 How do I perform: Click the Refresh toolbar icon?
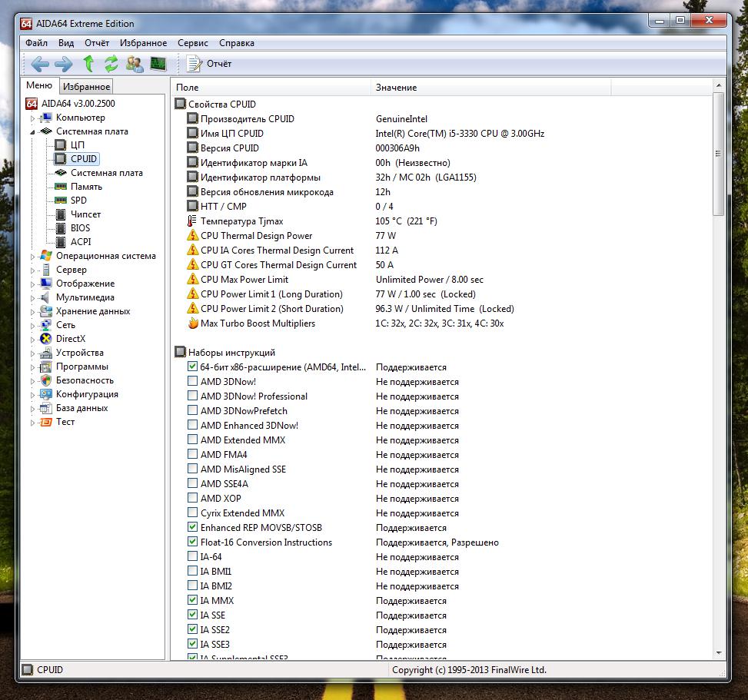[111, 64]
